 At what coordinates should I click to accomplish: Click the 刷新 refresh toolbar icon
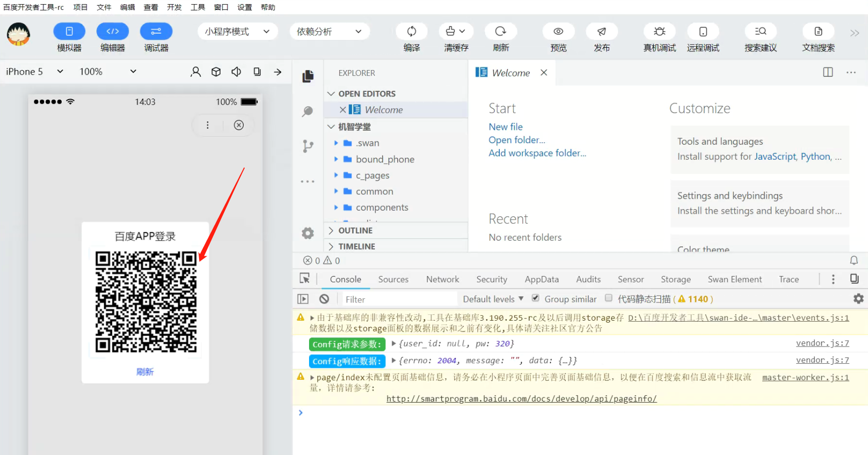tap(500, 32)
